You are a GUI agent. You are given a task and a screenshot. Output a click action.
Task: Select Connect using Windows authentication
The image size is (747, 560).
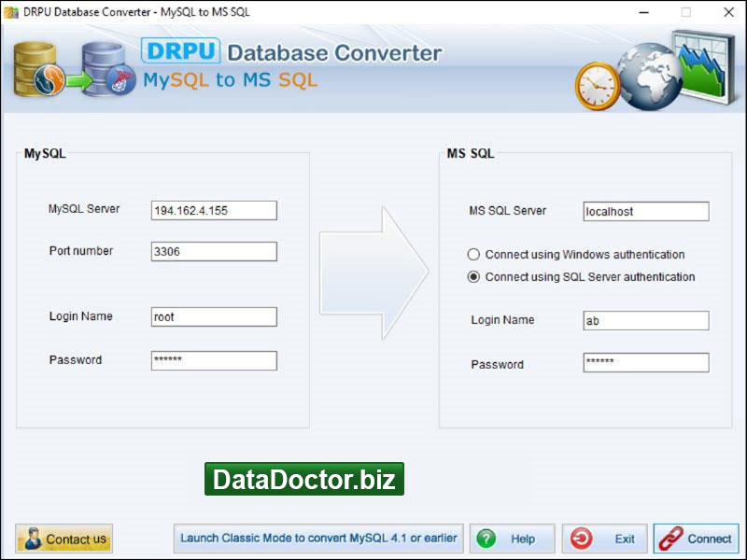[473, 255]
